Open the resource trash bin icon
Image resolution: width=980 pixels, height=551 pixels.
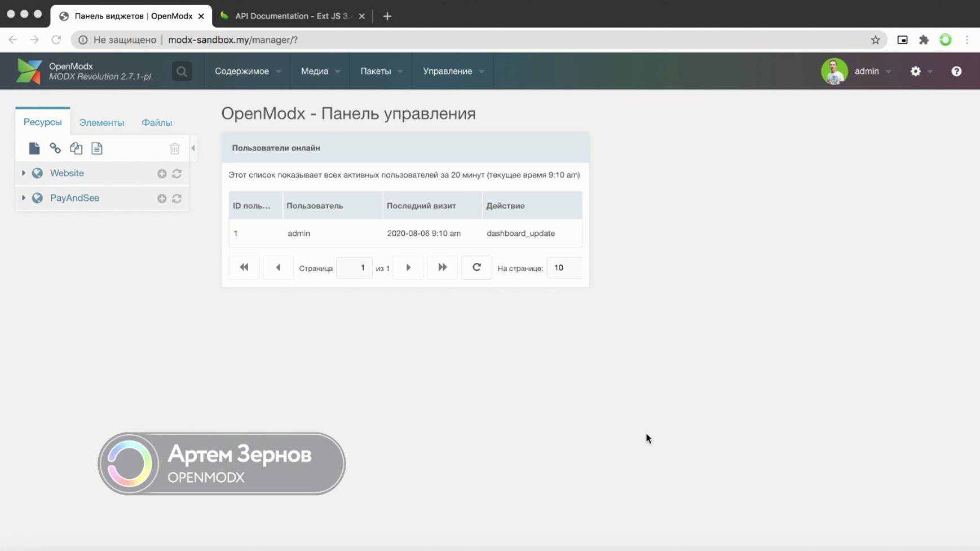(x=175, y=148)
